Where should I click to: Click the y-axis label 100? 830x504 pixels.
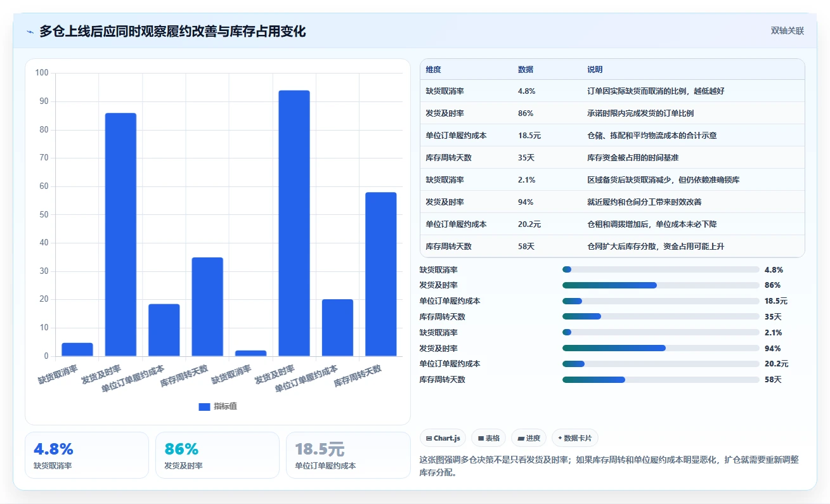point(42,73)
